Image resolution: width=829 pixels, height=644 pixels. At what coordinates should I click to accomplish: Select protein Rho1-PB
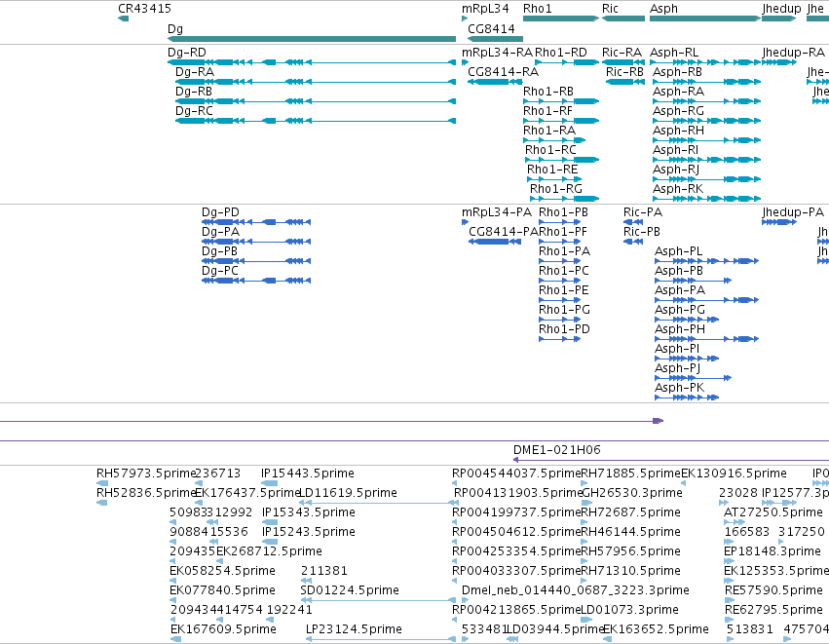tap(560, 222)
